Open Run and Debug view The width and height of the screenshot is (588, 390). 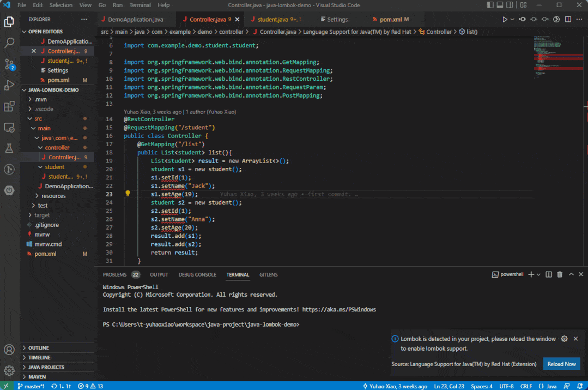point(9,85)
